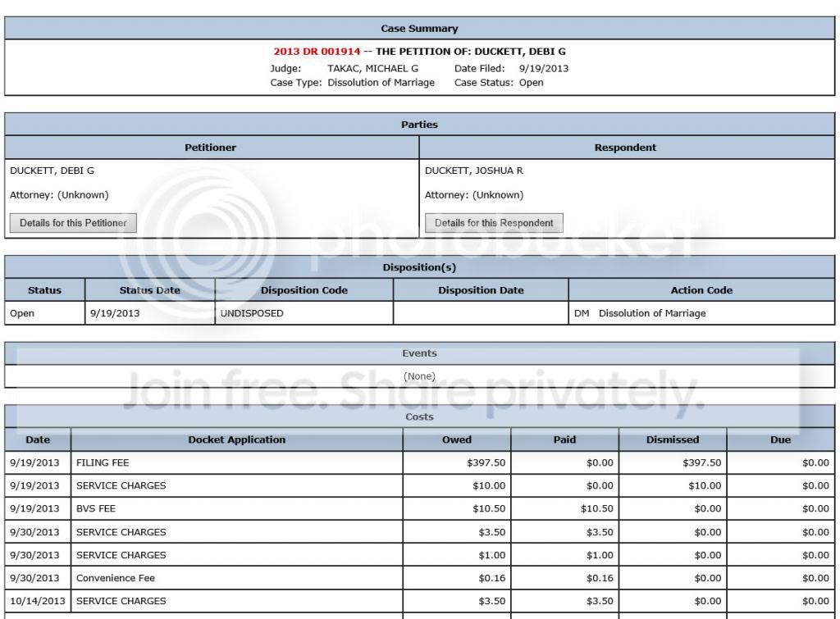Click the Dismissed column header

pos(673,439)
